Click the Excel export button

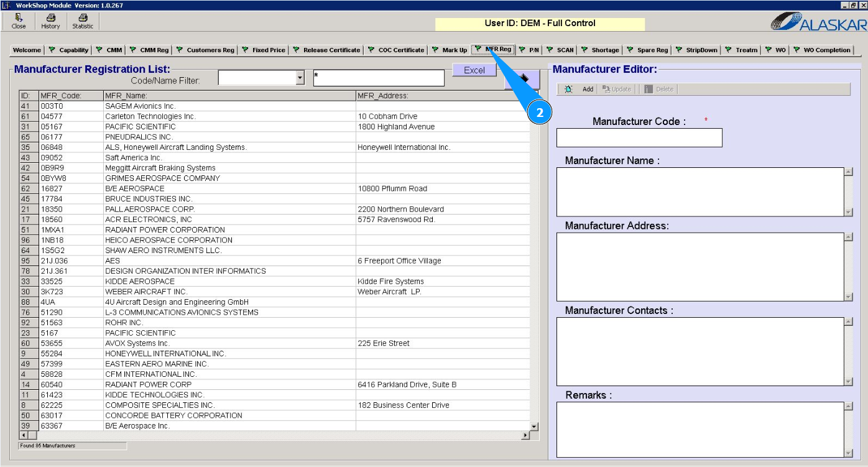pyautogui.click(x=474, y=70)
